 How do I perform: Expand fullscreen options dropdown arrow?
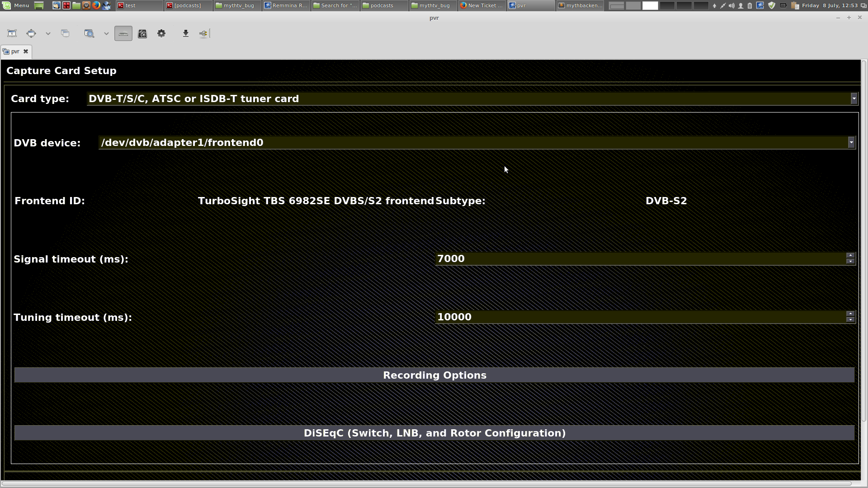pos(48,33)
